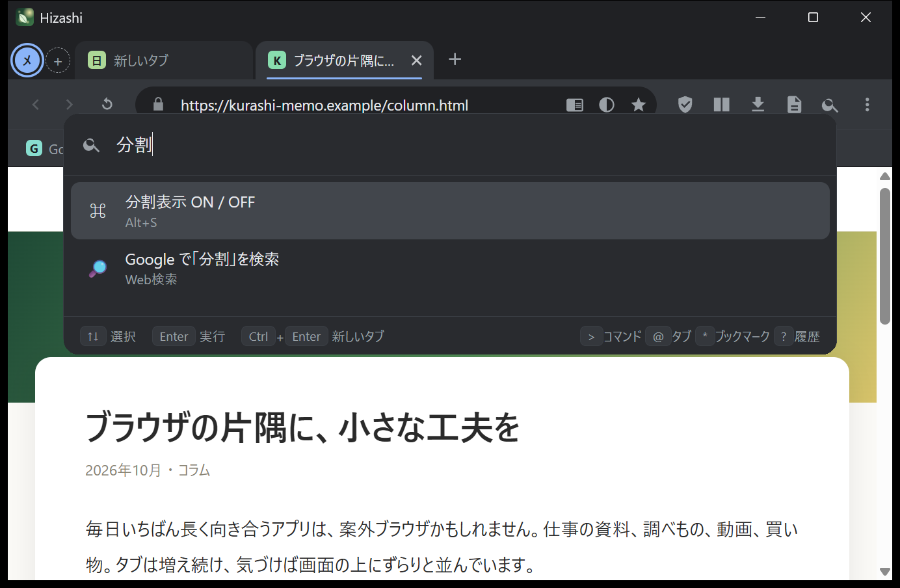Switch to the 新しいタブ tab
The width and height of the screenshot is (900, 588).
(x=164, y=60)
